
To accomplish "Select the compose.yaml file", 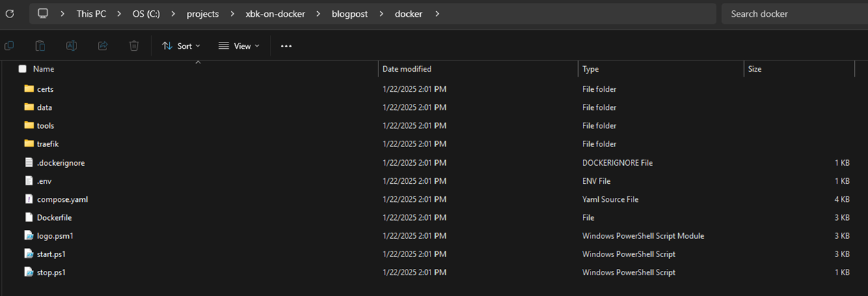I will point(63,199).
